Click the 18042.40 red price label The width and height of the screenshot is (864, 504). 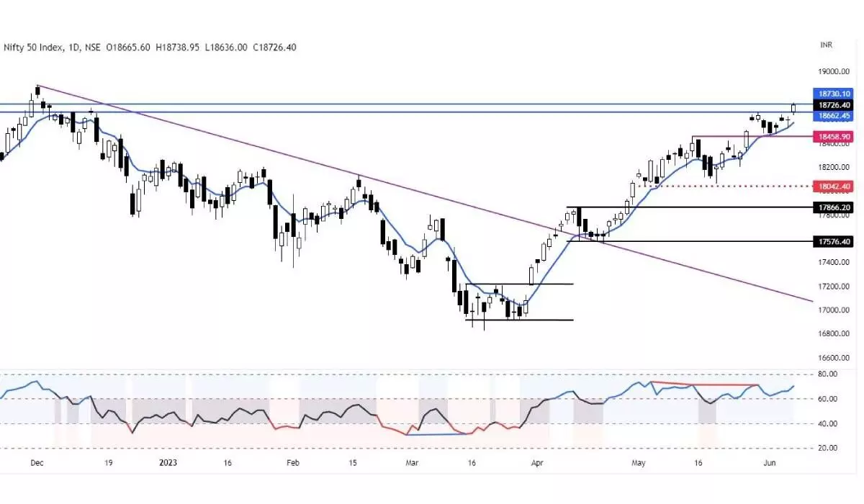[834, 186]
